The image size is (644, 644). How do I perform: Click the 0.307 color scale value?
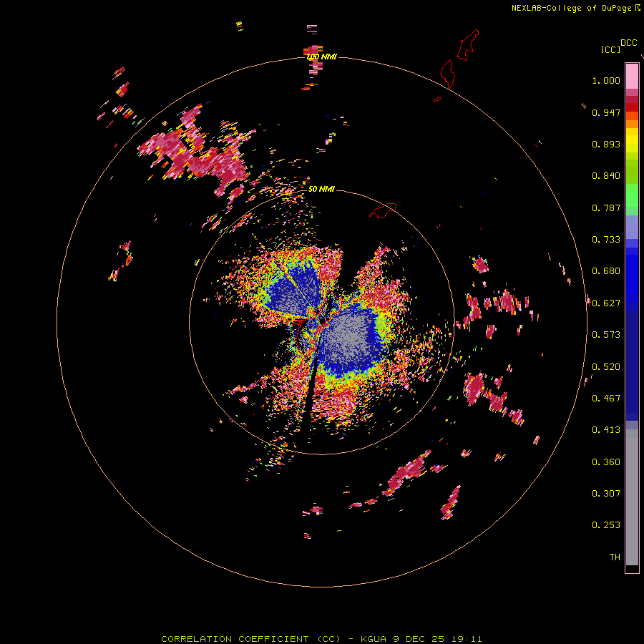[x=606, y=494]
